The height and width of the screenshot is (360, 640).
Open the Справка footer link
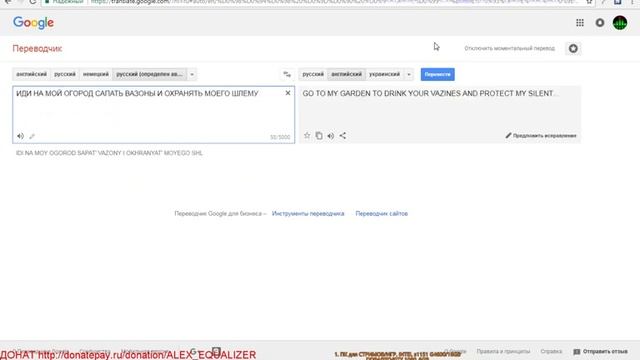coord(551,351)
